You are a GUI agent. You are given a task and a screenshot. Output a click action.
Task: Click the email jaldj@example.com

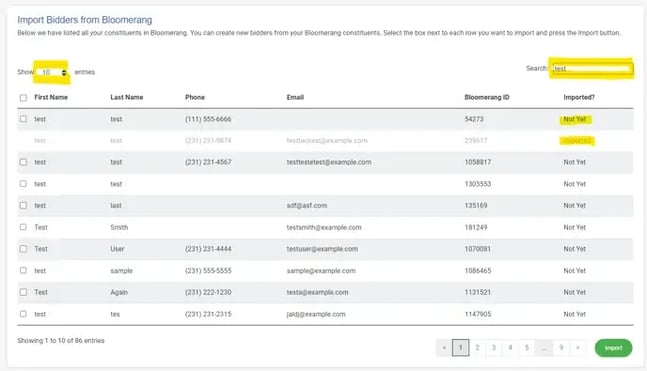(316, 314)
